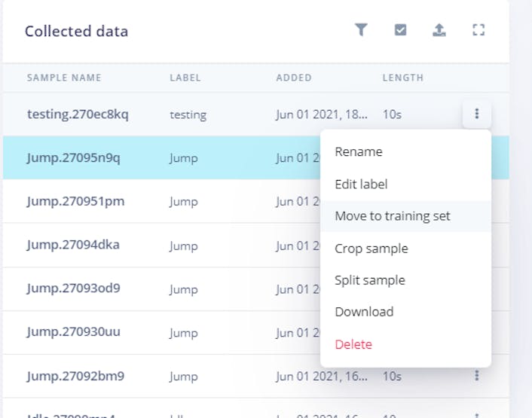Screen dimensions: 532x418
Task: Select sample Jump.27093od9
Action: click(x=74, y=288)
